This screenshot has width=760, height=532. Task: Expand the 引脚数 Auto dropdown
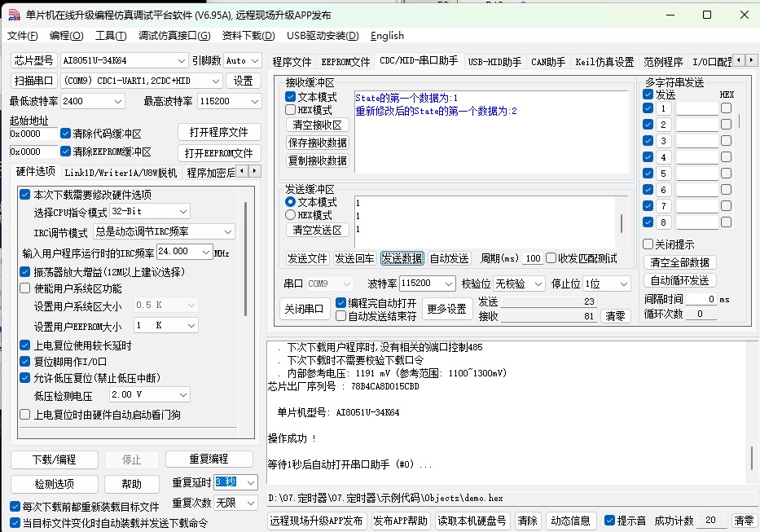[x=256, y=60]
